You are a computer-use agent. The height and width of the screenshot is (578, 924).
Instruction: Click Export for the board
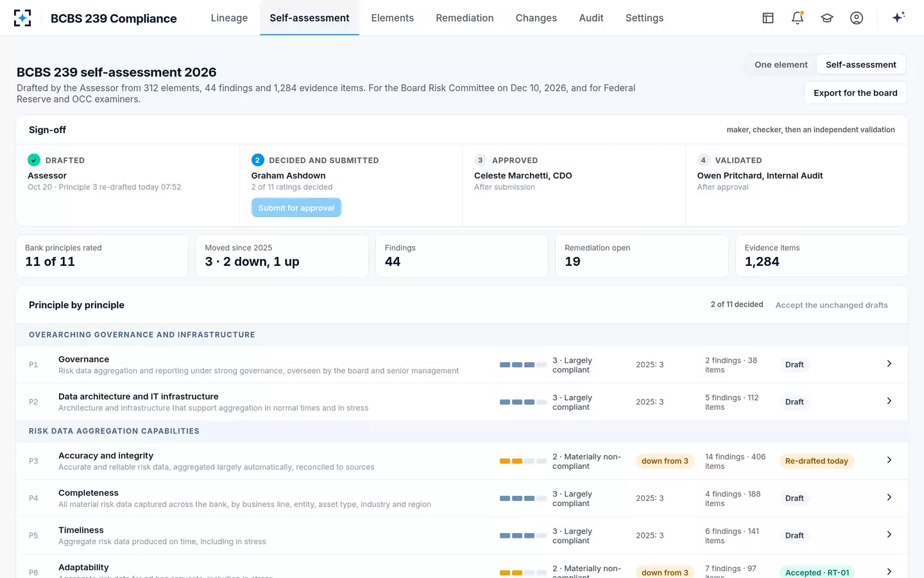click(x=855, y=92)
